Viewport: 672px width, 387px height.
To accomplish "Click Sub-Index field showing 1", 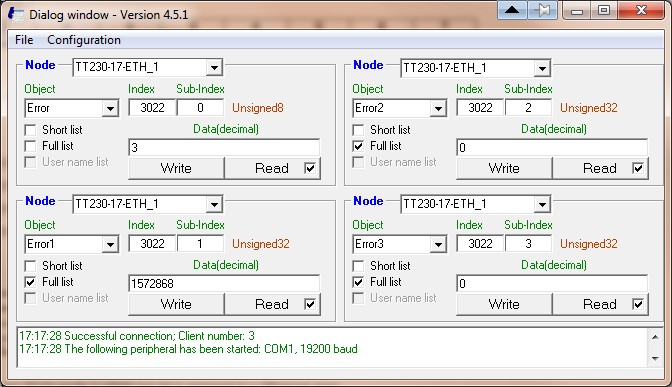I will point(201,244).
